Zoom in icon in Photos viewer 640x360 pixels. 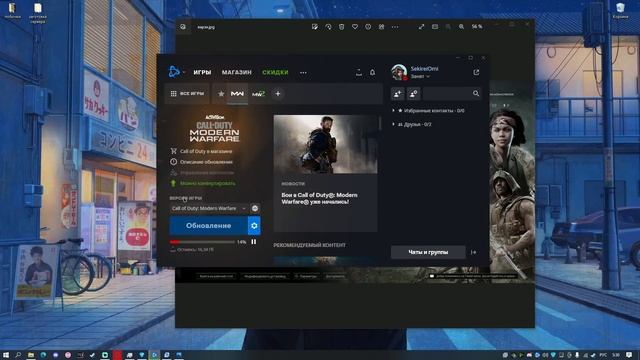click(x=461, y=27)
